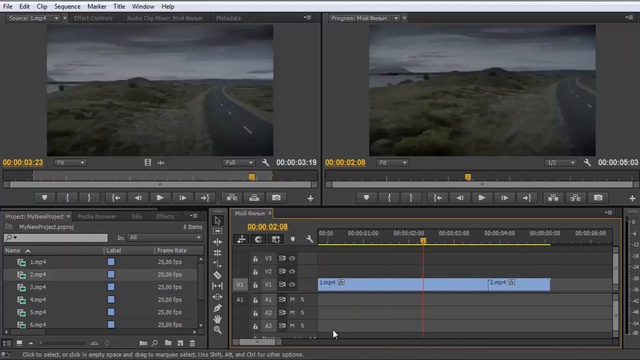Open Source monitor Full resolution dropdown

coord(239,163)
